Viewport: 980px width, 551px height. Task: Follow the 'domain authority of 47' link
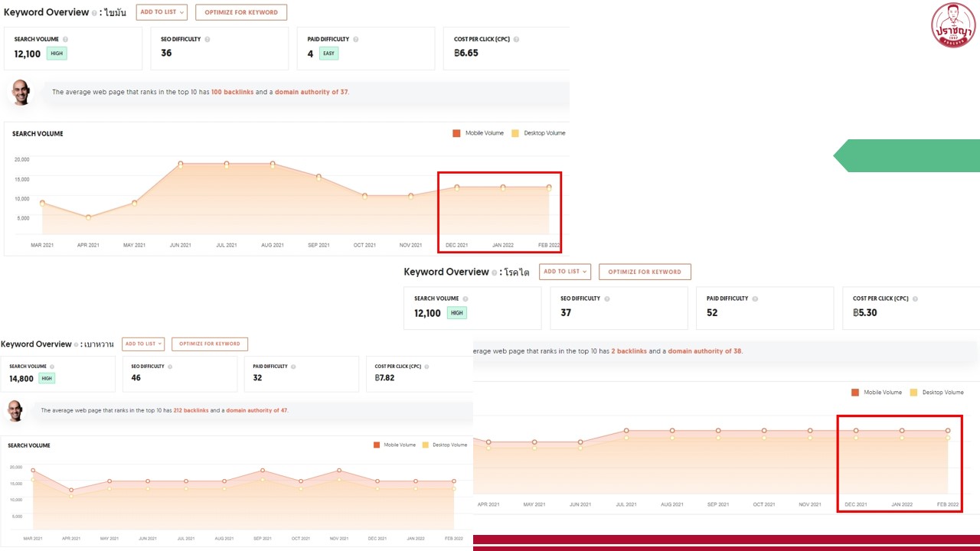256,410
